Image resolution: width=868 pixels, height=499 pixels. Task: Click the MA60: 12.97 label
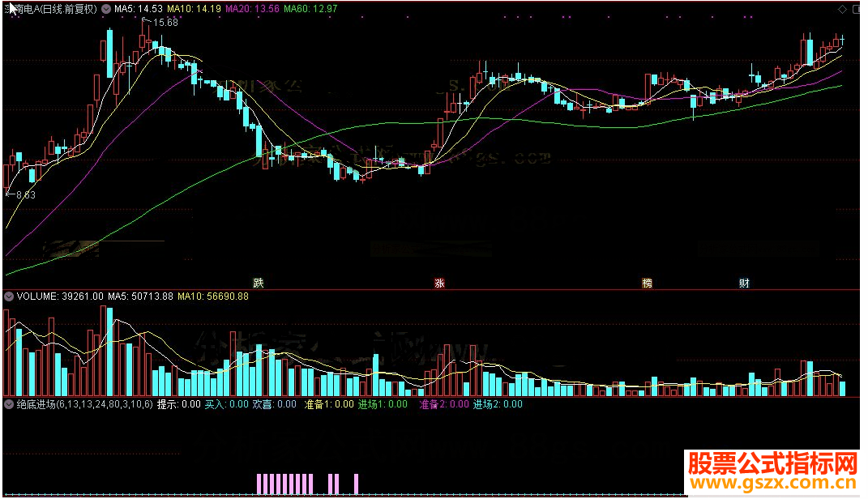point(310,10)
